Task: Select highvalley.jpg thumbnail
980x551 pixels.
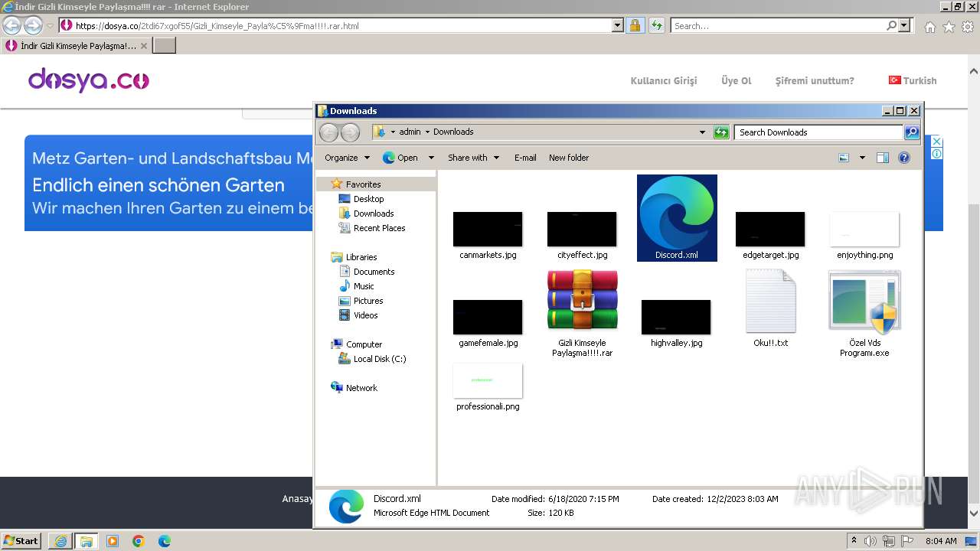Action: [676, 317]
